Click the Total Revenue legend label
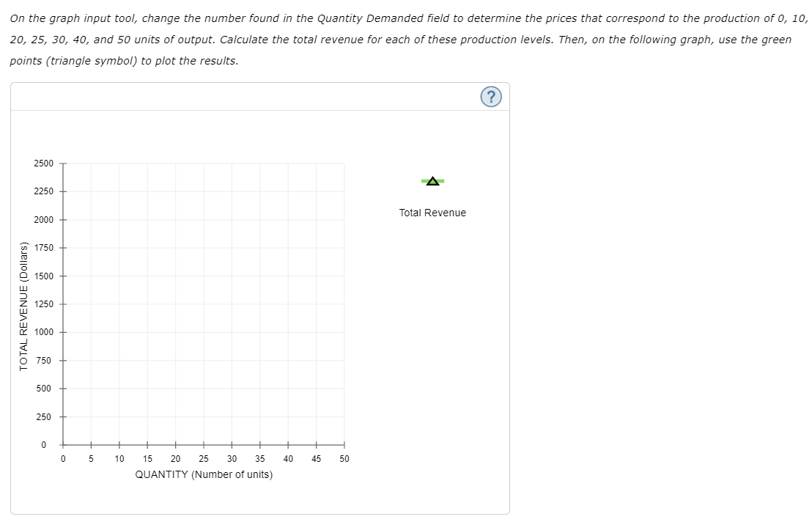 432,213
